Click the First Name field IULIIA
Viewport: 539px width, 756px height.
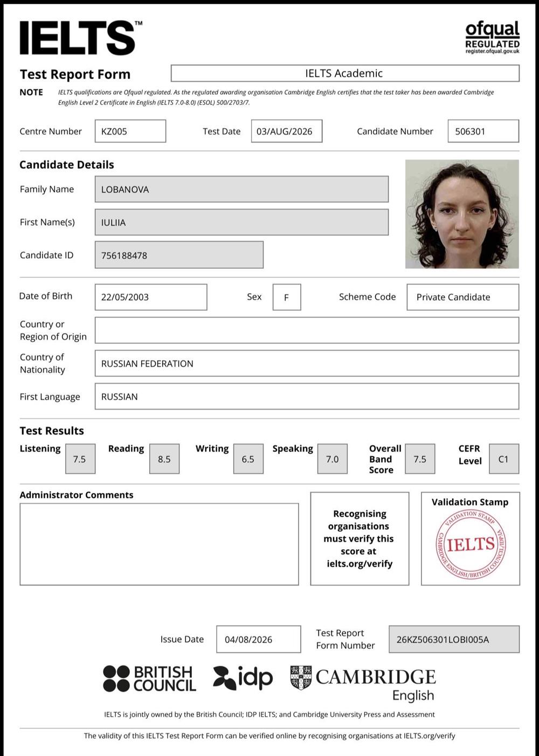(241, 222)
